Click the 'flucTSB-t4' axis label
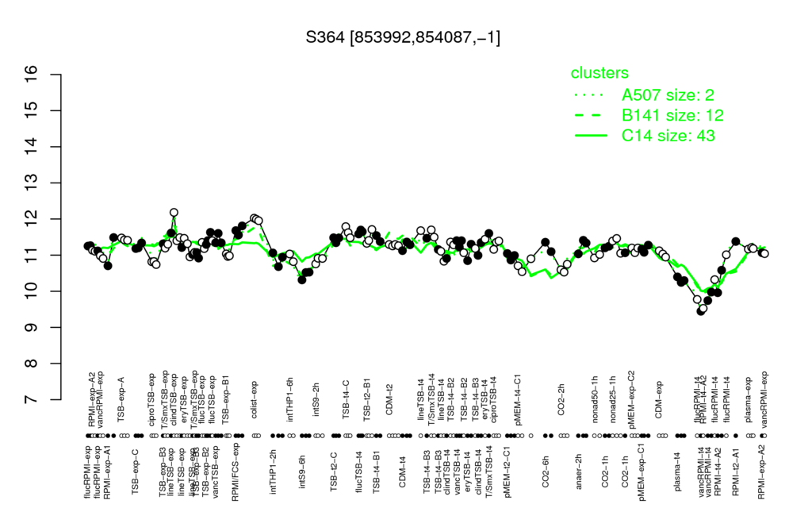Viewport: 812px width, 508px height. click(x=359, y=471)
